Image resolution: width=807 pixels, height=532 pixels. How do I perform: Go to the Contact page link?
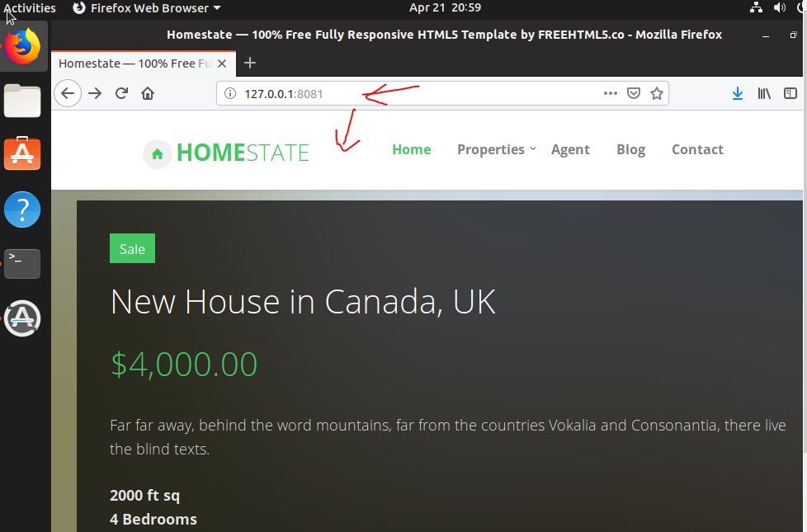[x=697, y=149]
